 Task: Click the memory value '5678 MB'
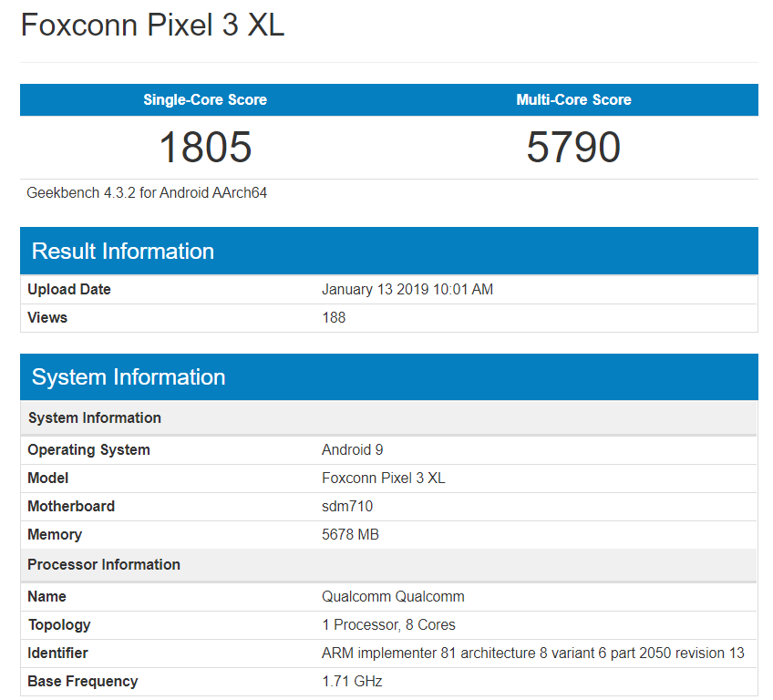tap(350, 534)
